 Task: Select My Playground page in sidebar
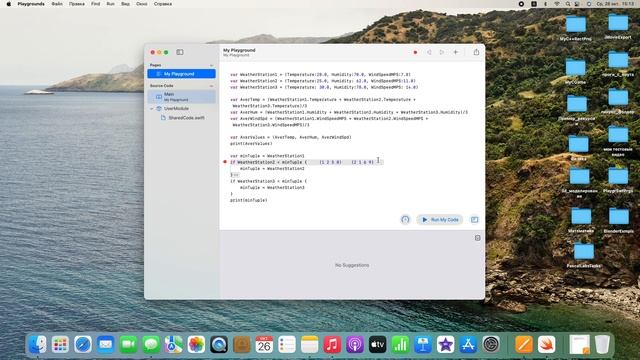181,74
